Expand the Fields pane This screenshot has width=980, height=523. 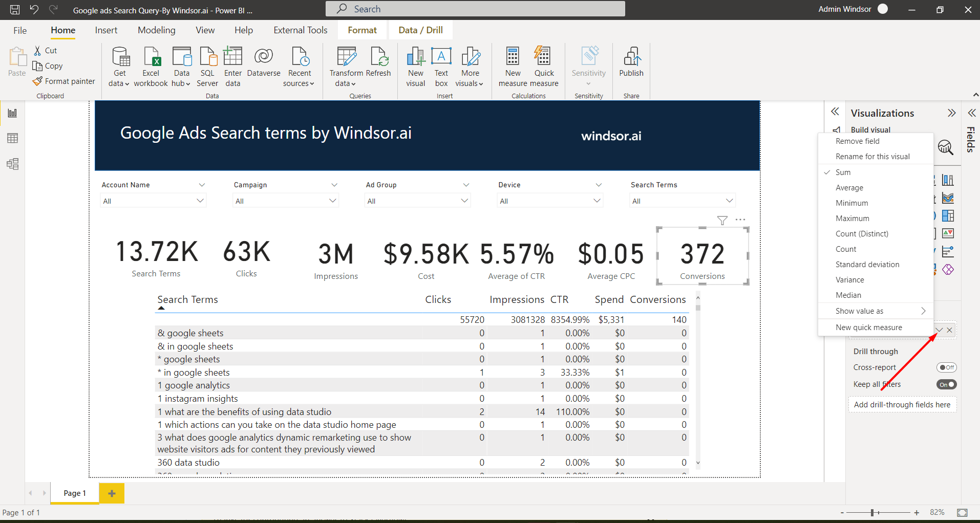[x=971, y=113]
